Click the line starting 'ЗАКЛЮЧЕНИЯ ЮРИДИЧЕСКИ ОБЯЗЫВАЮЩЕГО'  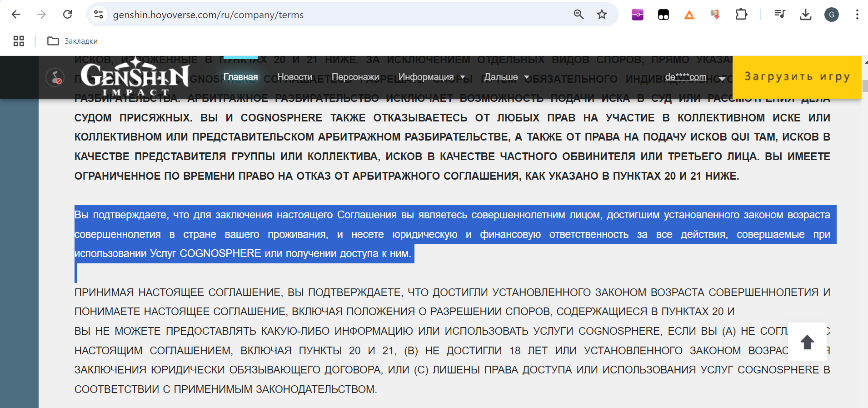[452, 369]
